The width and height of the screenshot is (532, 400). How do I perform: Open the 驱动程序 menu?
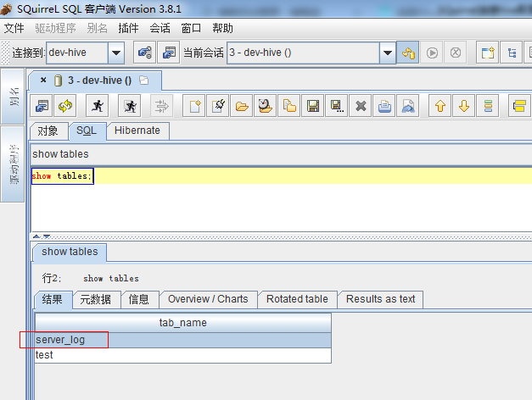tap(55, 28)
